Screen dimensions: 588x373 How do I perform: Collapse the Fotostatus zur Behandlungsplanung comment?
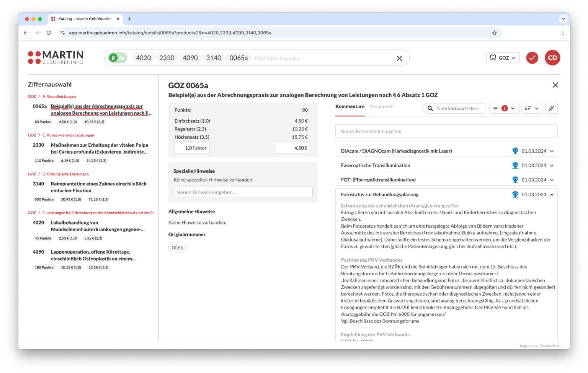(552, 195)
